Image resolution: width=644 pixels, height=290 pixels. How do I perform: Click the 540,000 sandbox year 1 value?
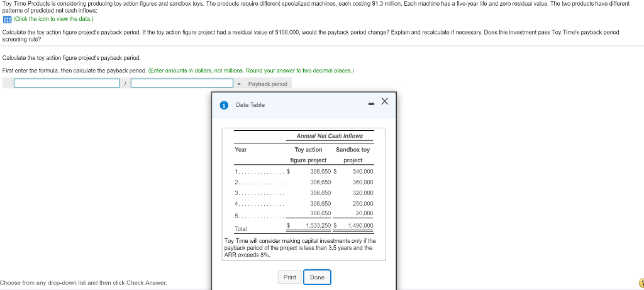(x=363, y=172)
